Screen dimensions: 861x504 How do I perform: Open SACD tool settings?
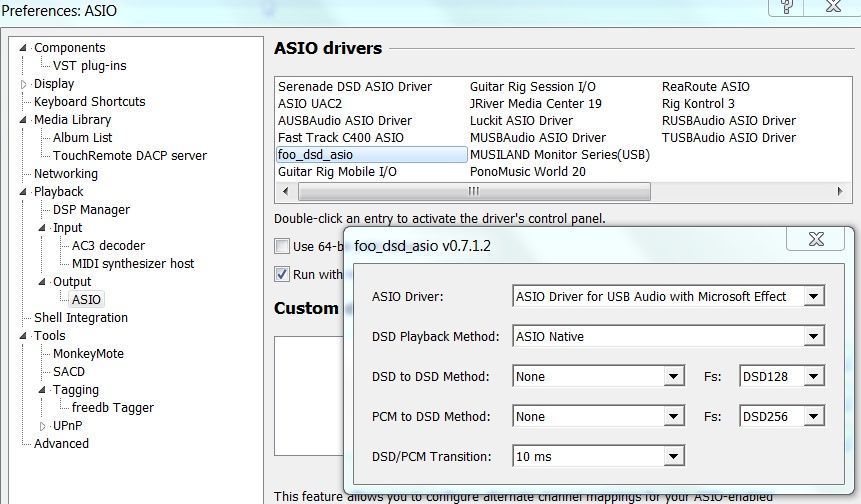pyautogui.click(x=69, y=372)
